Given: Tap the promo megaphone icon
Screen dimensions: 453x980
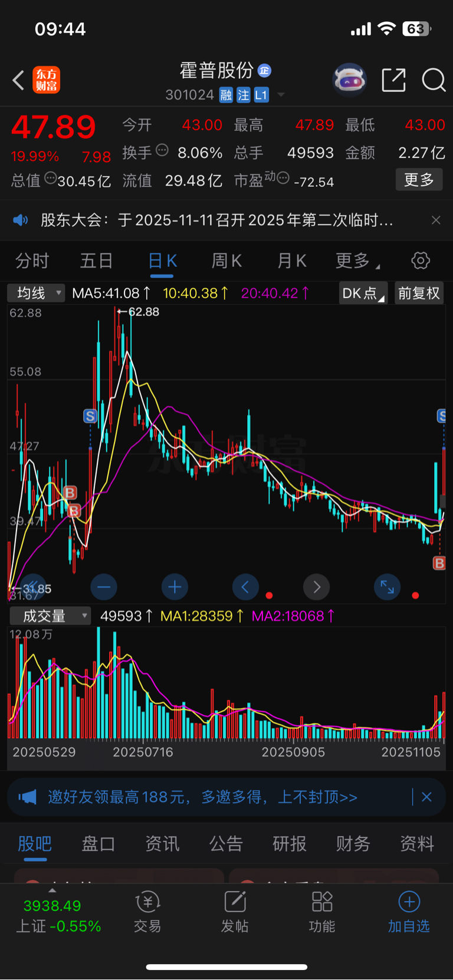Looking at the screenshot, I should pyautogui.click(x=27, y=797).
